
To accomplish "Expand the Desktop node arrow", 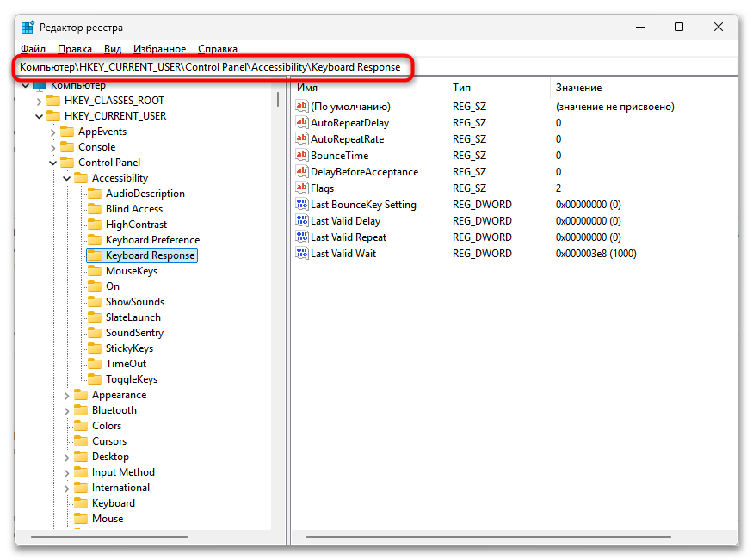I will [67, 458].
